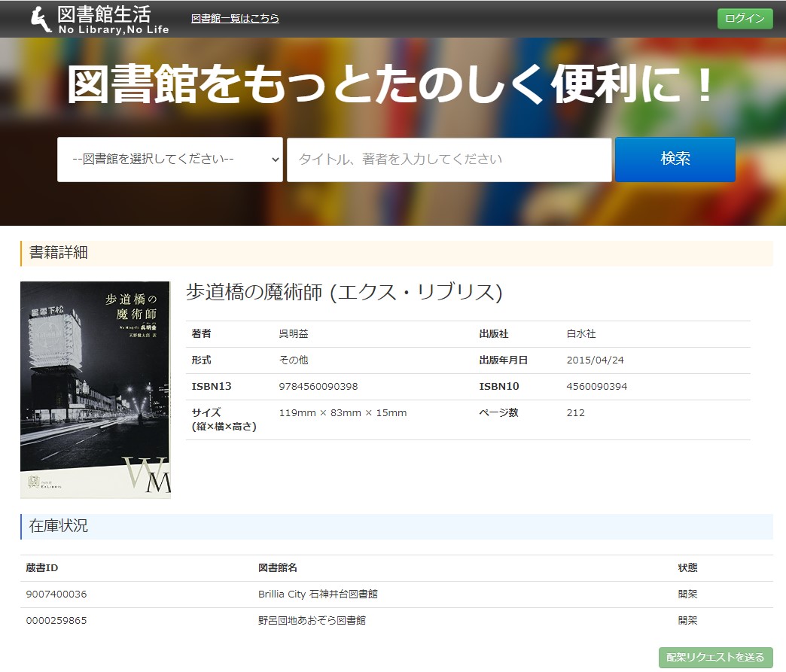The width and height of the screenshot is (786, 672).
Task: Select the ISBN10 value 4560090394
Action: click(596, 386)
